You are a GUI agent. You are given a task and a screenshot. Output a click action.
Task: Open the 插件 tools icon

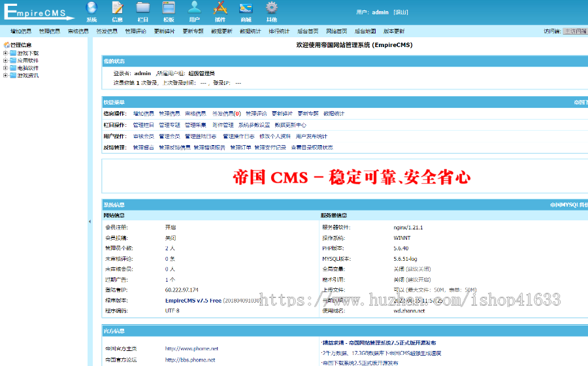[x=220, y=8]
